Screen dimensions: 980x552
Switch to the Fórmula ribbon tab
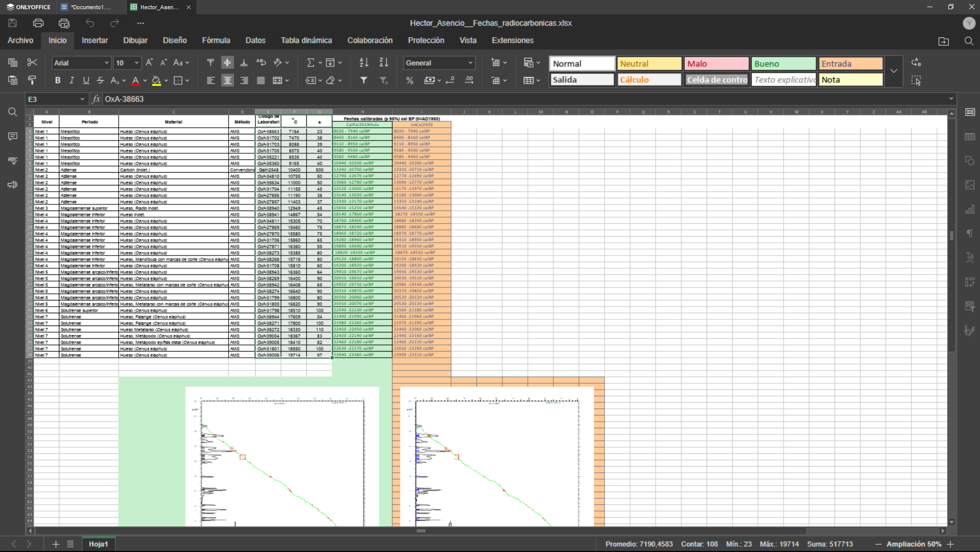click(x=216, y=40)
